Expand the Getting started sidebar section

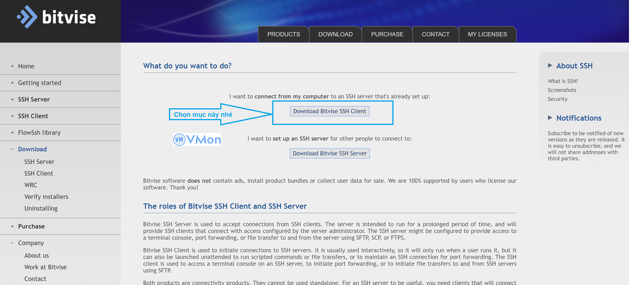[12, 83]
